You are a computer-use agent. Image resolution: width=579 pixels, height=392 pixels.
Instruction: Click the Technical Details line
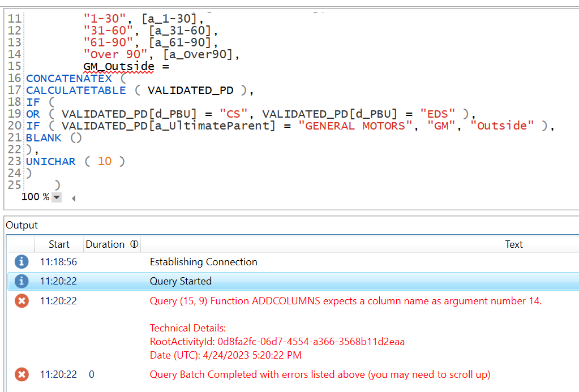point(187,328)
